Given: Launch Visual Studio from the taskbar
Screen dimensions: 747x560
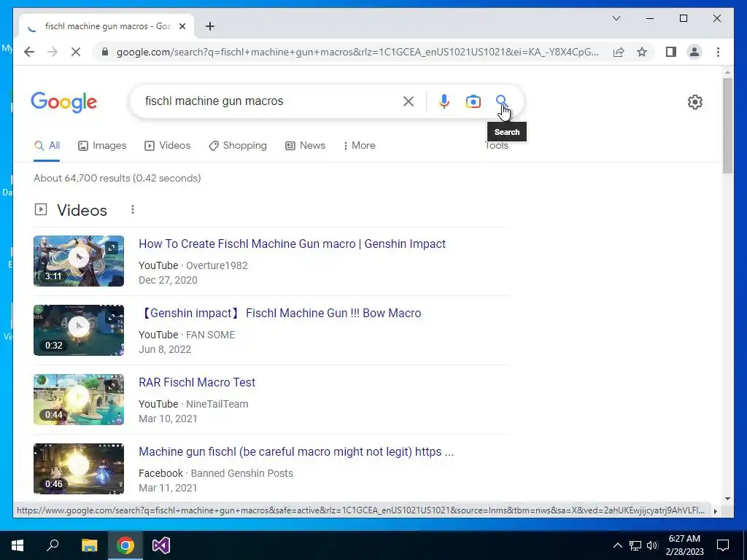Looking at the screenshot, I should pyautogui.click(x=161, y=545).
